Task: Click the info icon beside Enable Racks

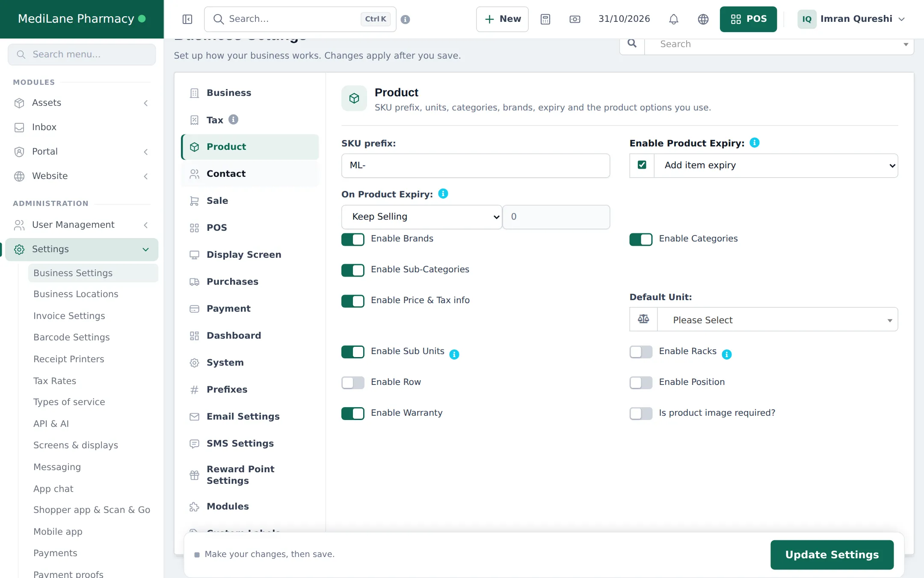Action: (x=727, y=355)
